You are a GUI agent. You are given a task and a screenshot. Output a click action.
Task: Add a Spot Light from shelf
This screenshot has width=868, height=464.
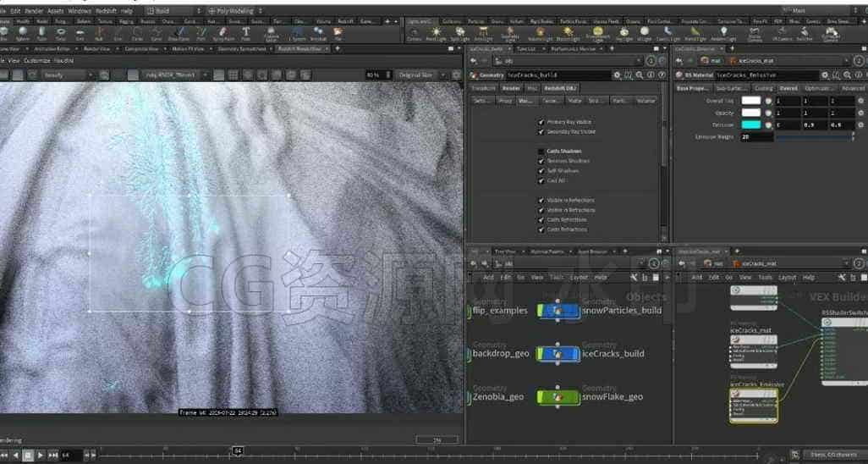460,34
